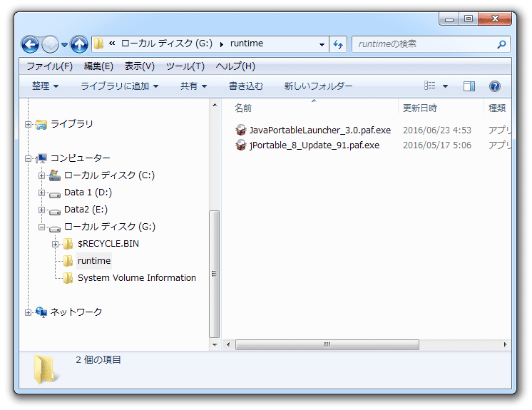
Task: Change the view layout icon
Action: tap(429, 86)
